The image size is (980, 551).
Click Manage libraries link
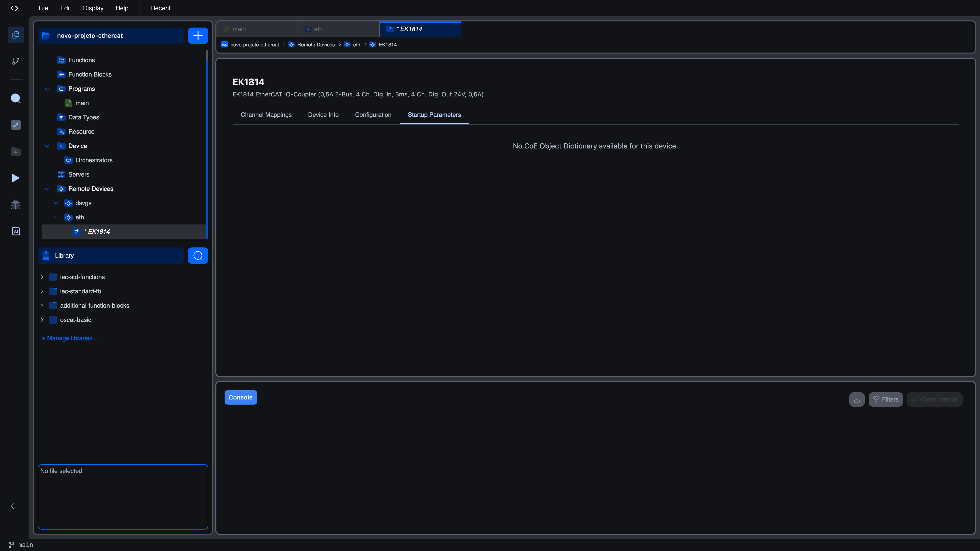(70, 338)
